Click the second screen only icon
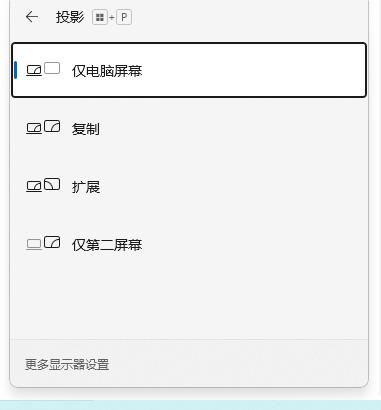 click(43, 243)
